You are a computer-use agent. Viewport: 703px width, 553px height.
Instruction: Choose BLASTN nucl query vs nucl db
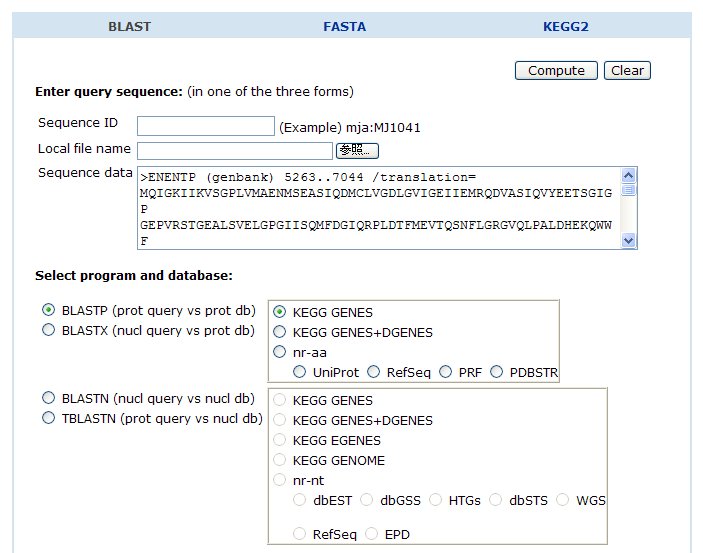click(x=48, y=398)
